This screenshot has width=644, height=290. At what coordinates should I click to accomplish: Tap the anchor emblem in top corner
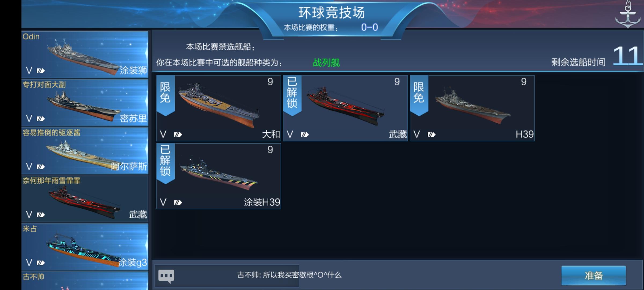[x=628, y=15]
